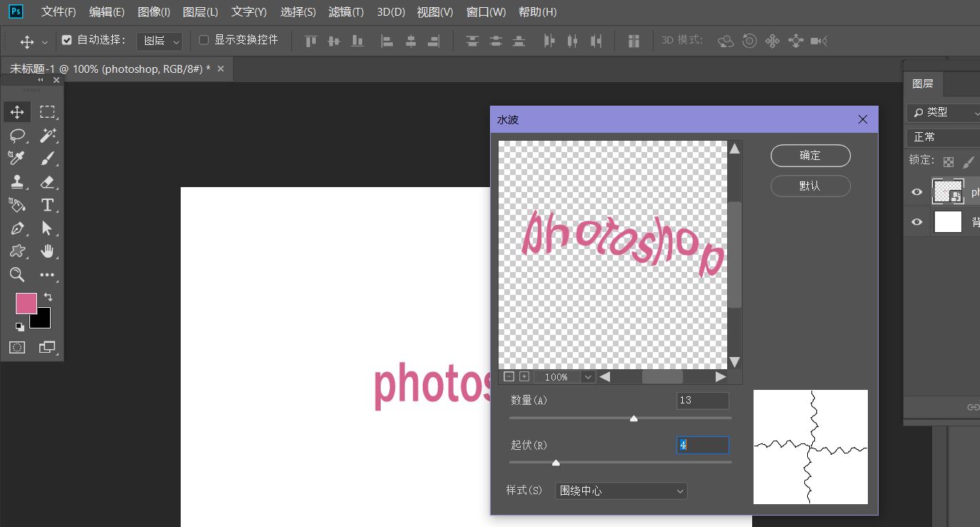Select the Zoom magnifier tool
The width and height of the screenshot is (980, 527).
17,275
